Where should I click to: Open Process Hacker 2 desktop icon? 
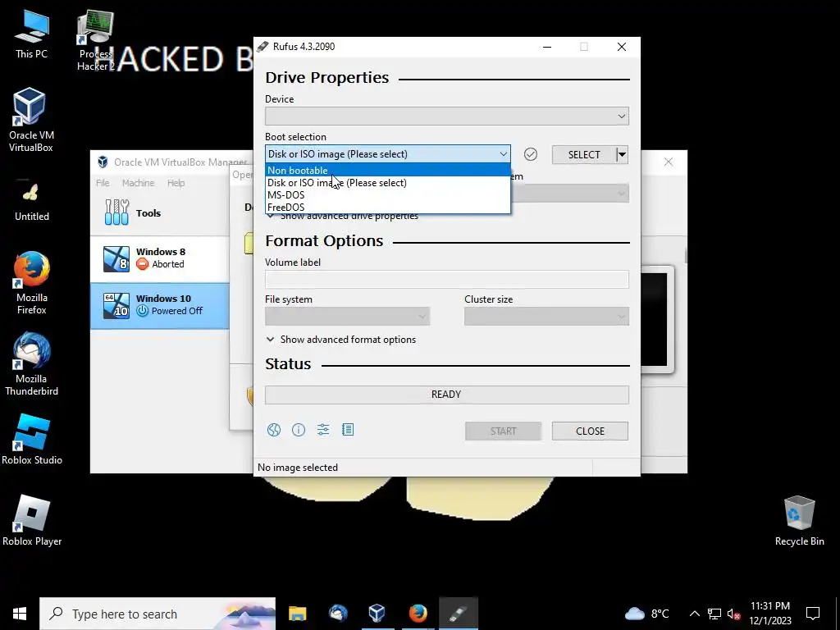(x=95, y=41)
